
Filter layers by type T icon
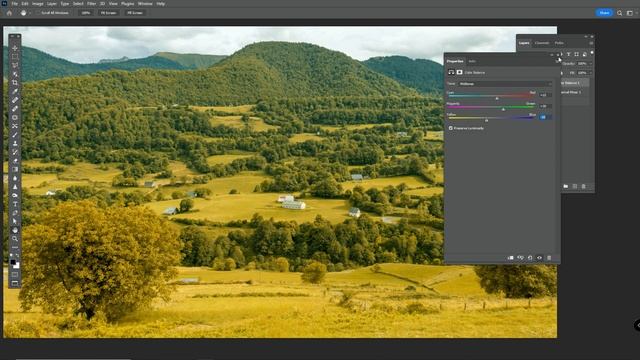tap(569, 54)
